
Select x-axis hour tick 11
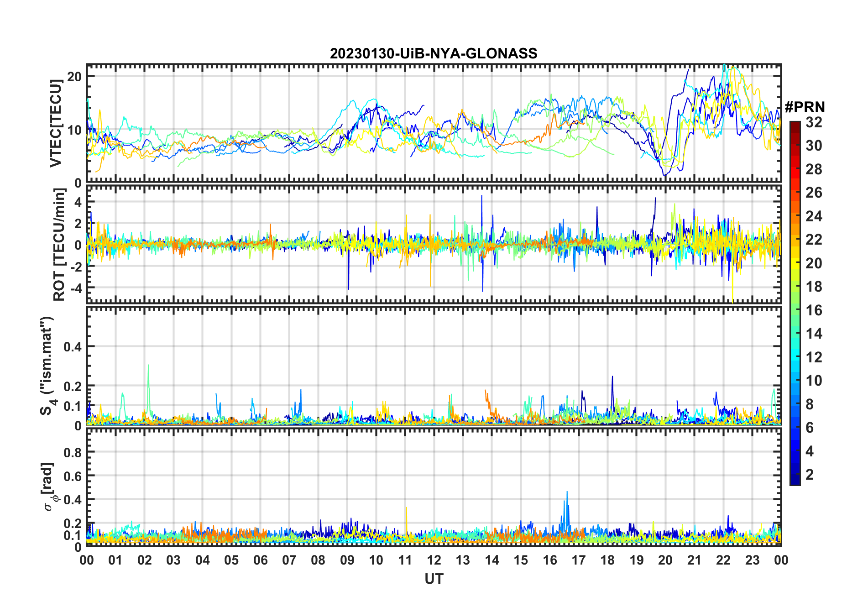[x=405, y=560]
